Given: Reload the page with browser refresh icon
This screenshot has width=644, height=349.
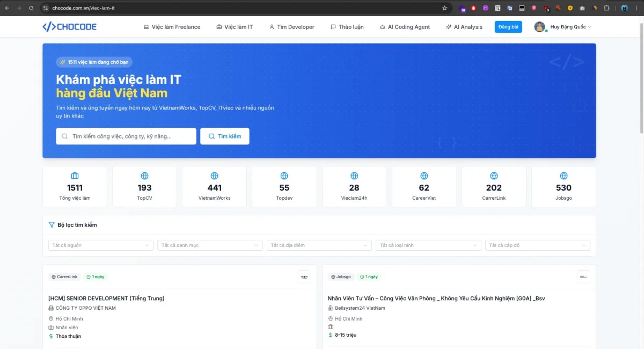Looking at the screenshot, I should click(31, 8).
